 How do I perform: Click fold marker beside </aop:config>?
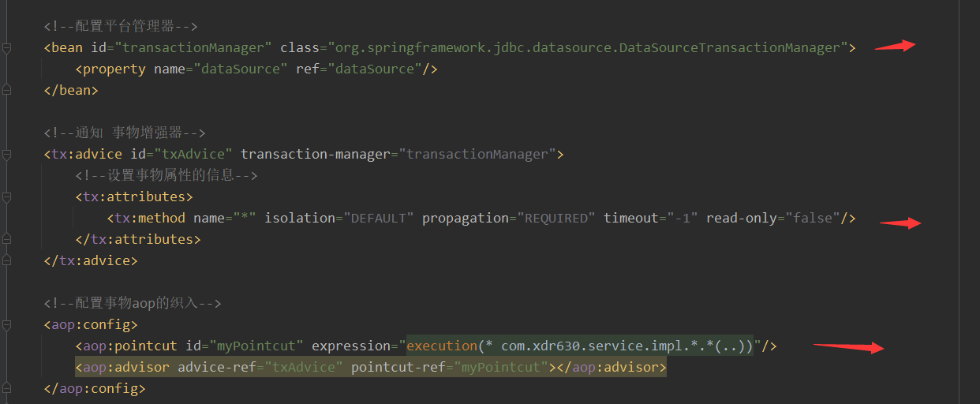[x=7, y=389]
